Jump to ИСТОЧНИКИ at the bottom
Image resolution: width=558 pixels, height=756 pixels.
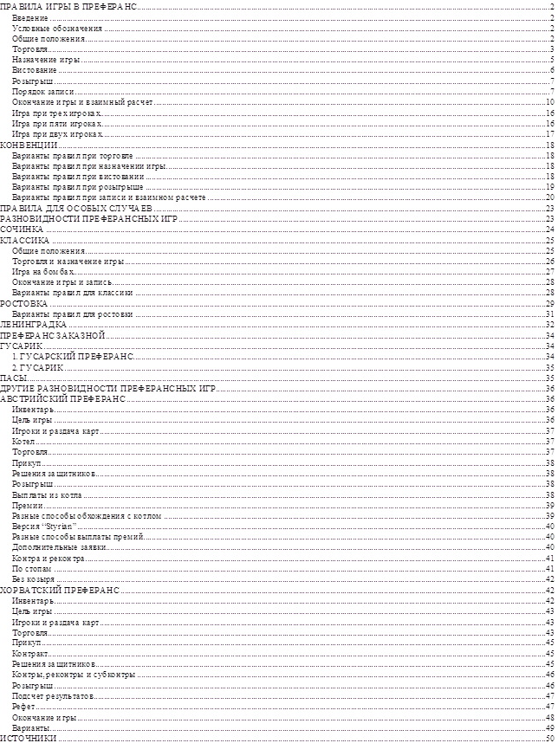click(x=29, y=738)
